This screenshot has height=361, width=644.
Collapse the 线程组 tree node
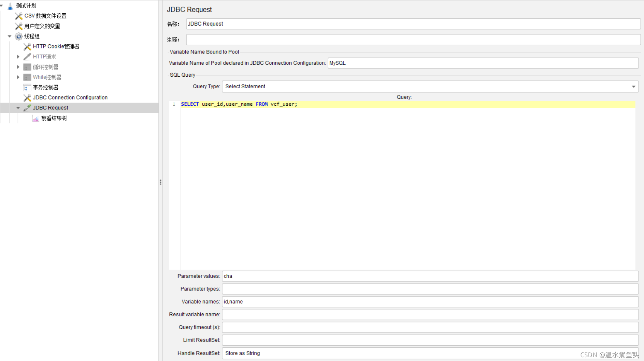[x=10, y=36]
